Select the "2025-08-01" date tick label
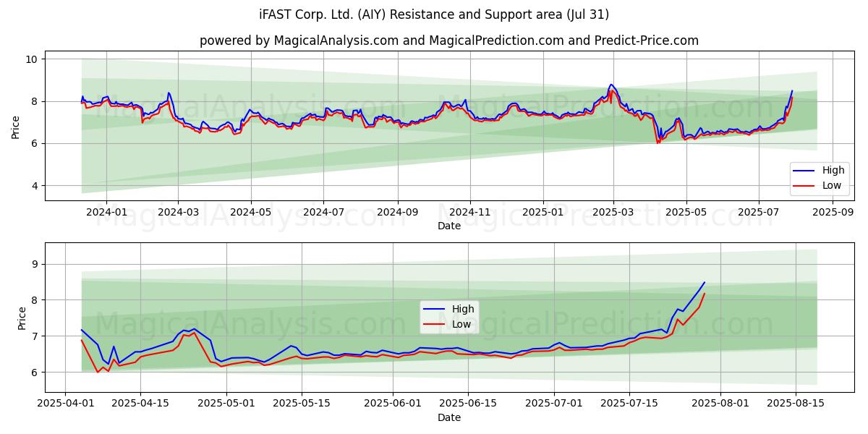 719,404
